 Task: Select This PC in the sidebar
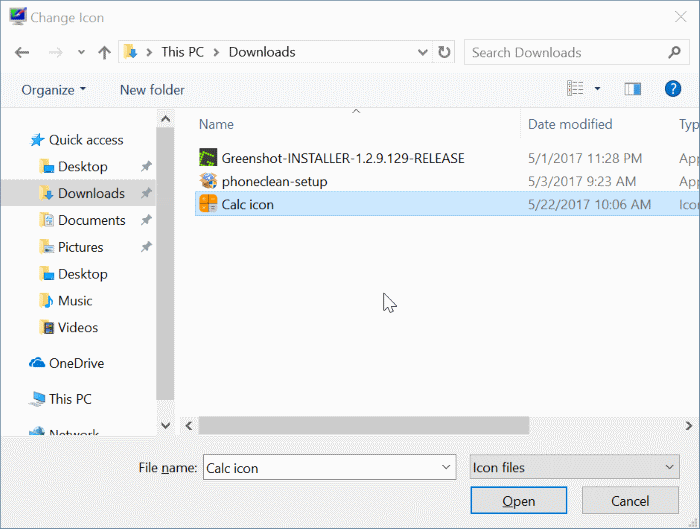70,399
